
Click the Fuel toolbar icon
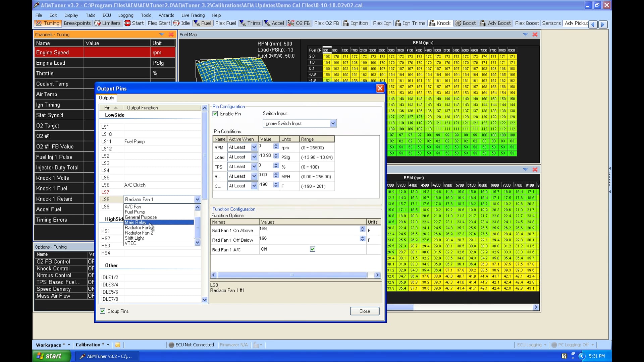coord(203,23)
